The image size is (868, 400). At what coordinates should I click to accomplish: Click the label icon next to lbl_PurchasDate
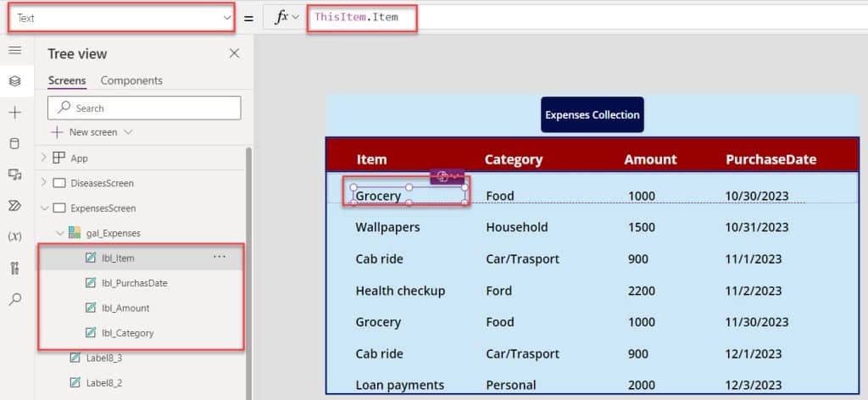pos(91,283)
